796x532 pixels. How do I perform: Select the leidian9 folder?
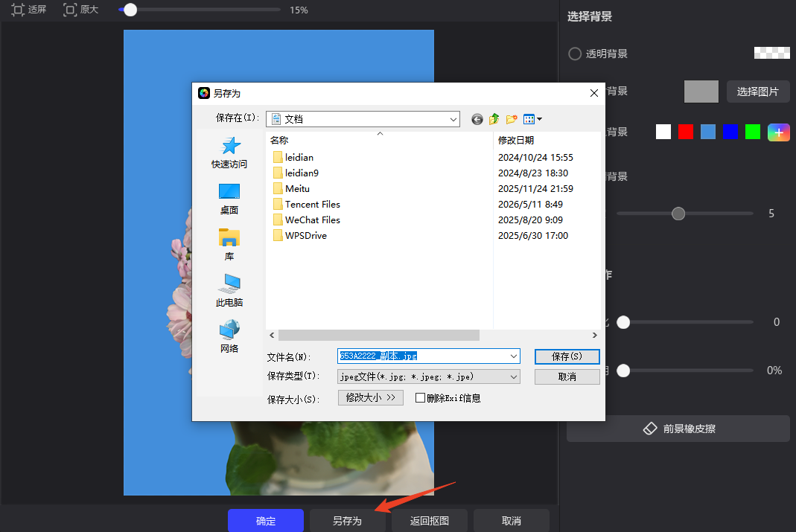click(296, 173)
